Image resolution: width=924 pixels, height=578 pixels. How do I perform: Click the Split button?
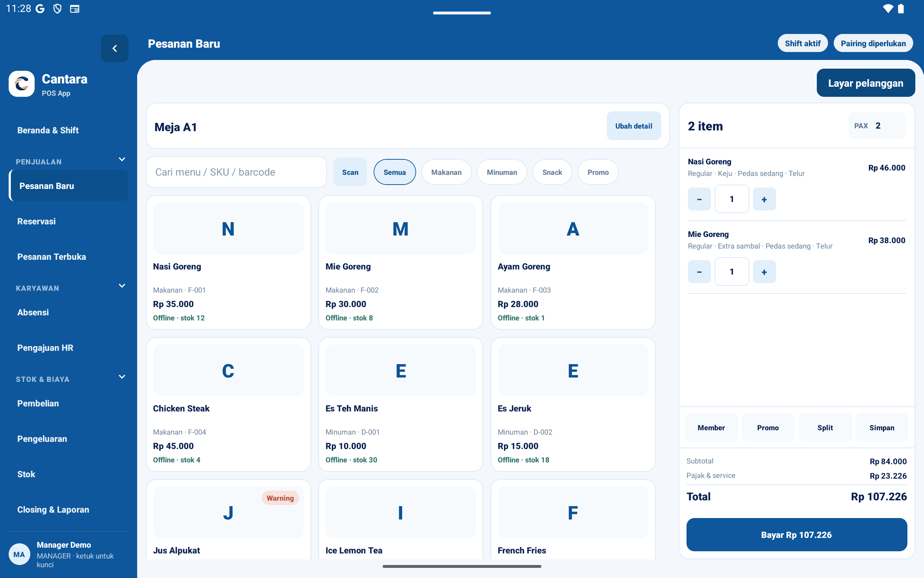[x=825, y=427]
